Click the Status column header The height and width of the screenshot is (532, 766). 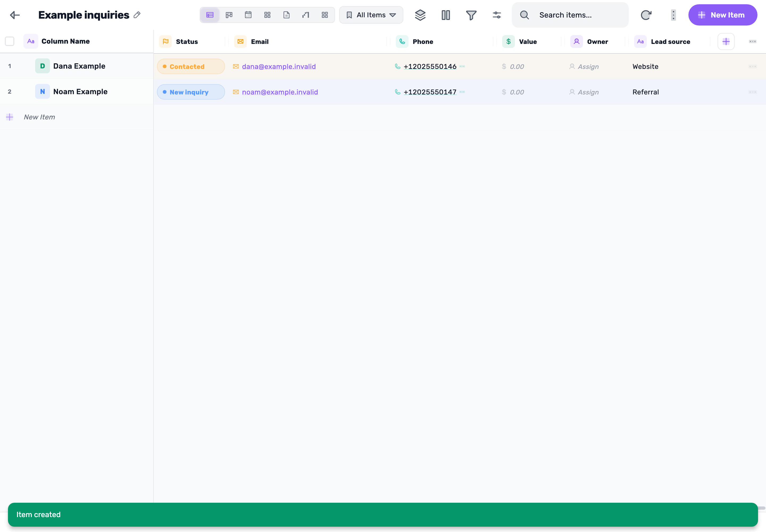[x=187, y=42]
